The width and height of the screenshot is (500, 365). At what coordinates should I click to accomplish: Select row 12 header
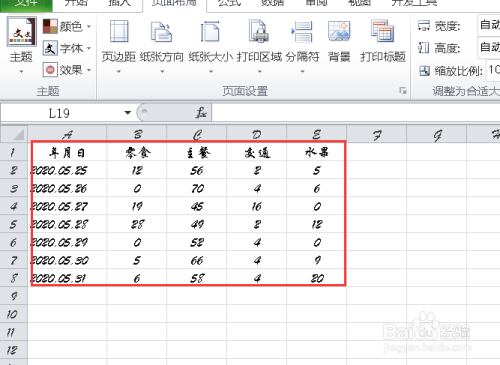[14, 350]
